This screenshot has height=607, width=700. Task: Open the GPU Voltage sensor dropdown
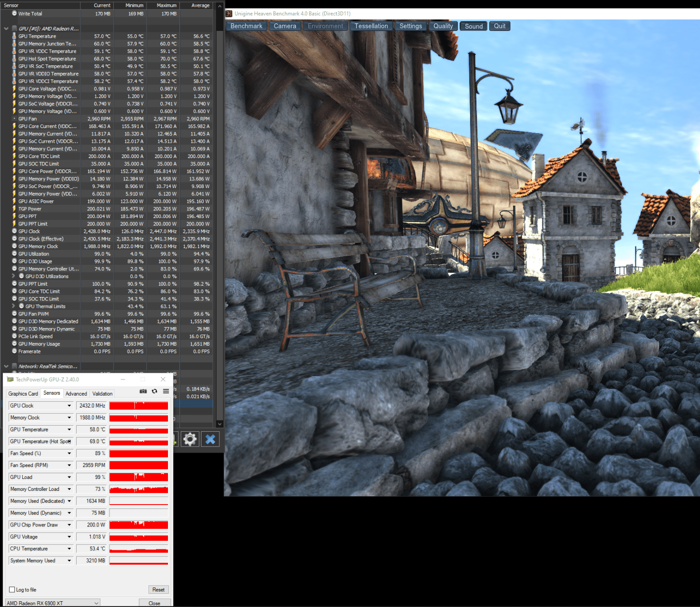[x=69, y=537]
